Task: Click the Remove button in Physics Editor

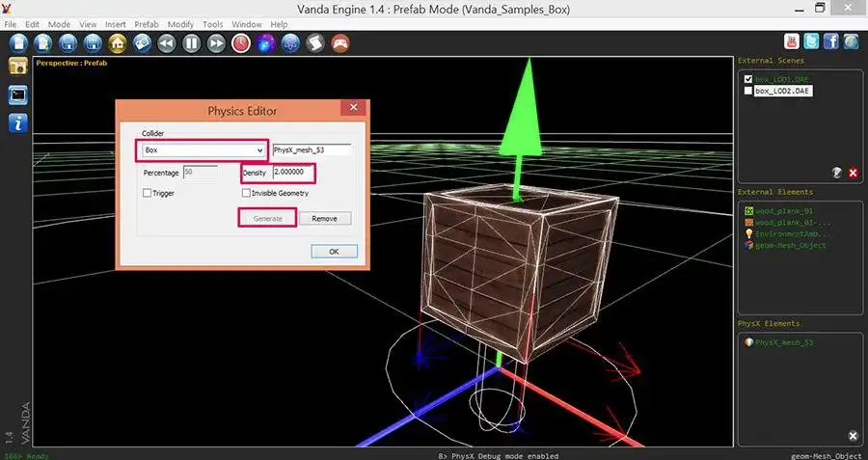Action: [x=324, y=219]
